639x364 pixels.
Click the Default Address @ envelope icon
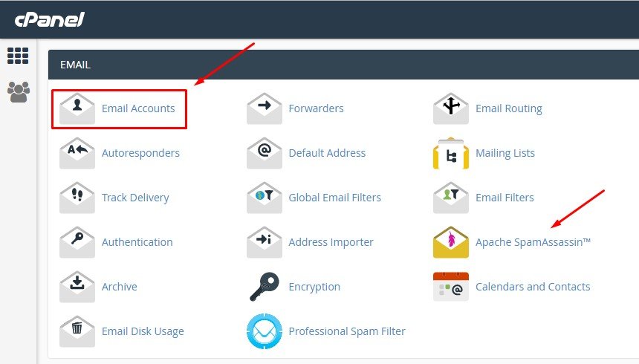click(264, 153)
